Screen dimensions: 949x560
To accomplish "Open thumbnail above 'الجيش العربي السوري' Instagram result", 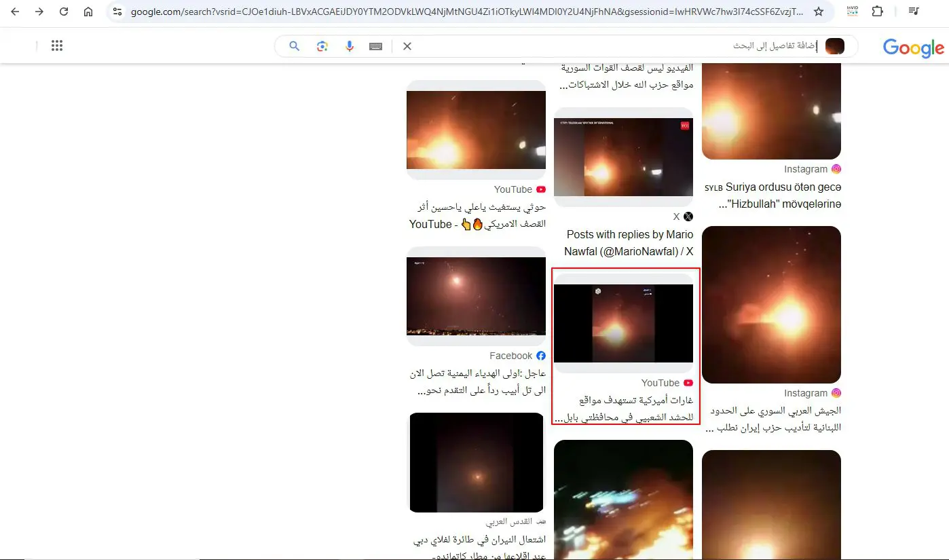I will [771, 305].
